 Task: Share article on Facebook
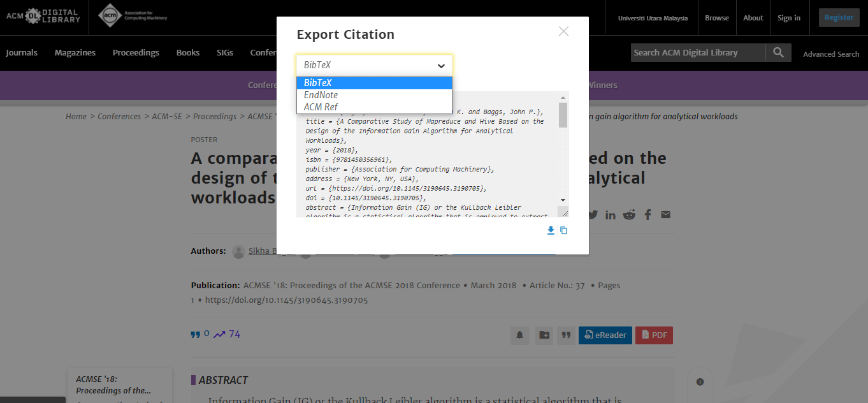click(x=647, y=215)
